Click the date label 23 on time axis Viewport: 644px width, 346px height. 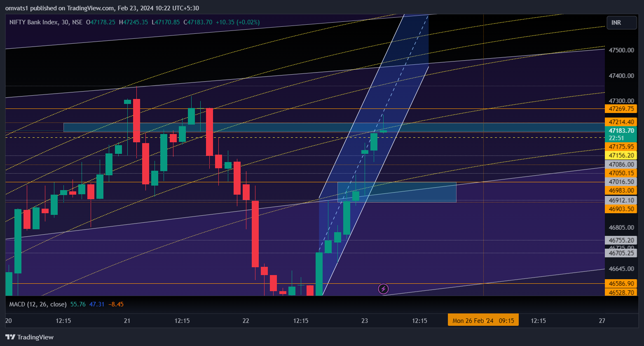[365, 320]
